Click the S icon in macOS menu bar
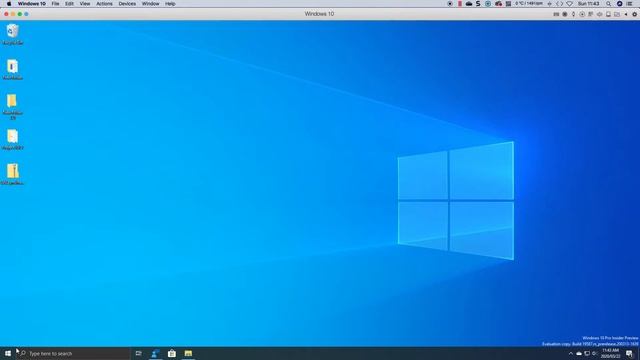The image size is (640, 360). click(x=478, y=4)
